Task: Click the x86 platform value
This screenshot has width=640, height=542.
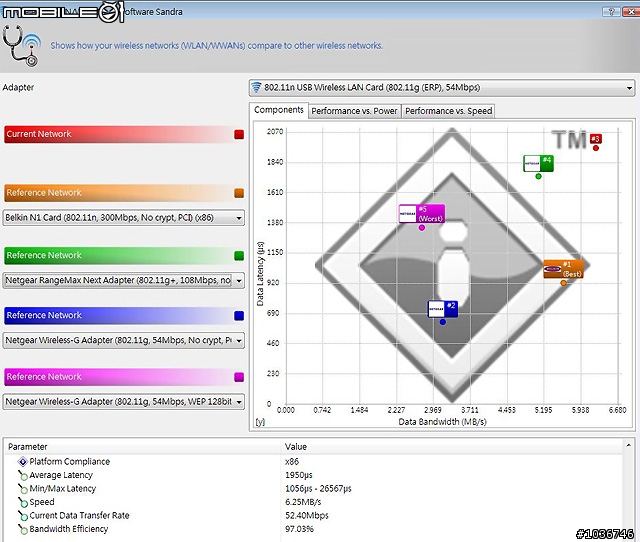Action: [x=292, y=462]
